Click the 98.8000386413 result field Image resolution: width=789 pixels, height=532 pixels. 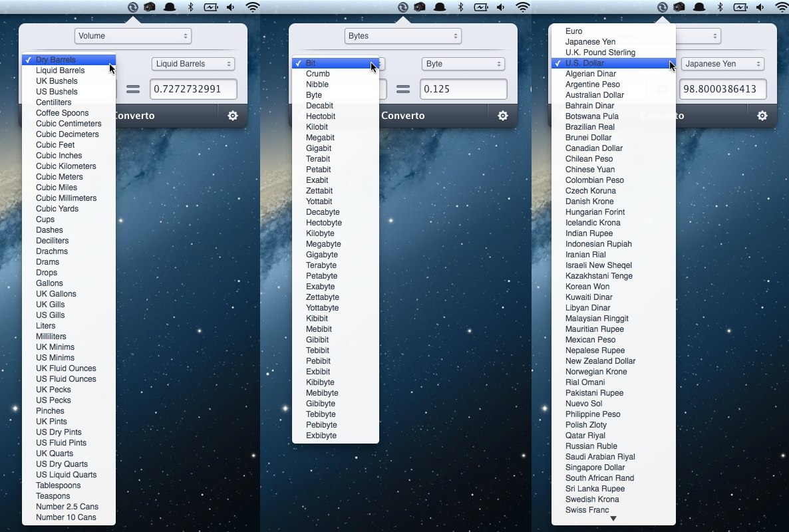723,89
